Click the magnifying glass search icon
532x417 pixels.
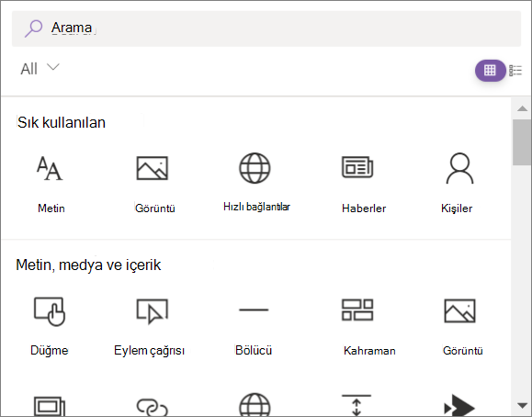(x=33, y=28)
